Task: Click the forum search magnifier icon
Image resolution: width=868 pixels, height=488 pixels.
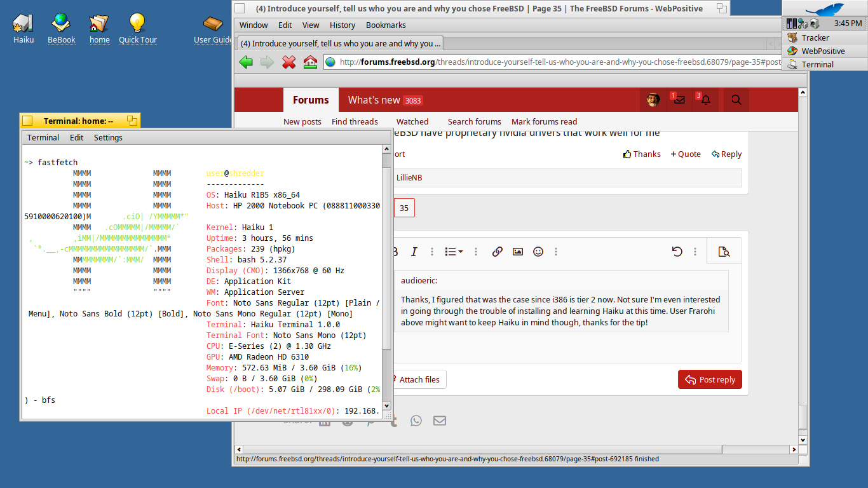Action: coord(736,100)
